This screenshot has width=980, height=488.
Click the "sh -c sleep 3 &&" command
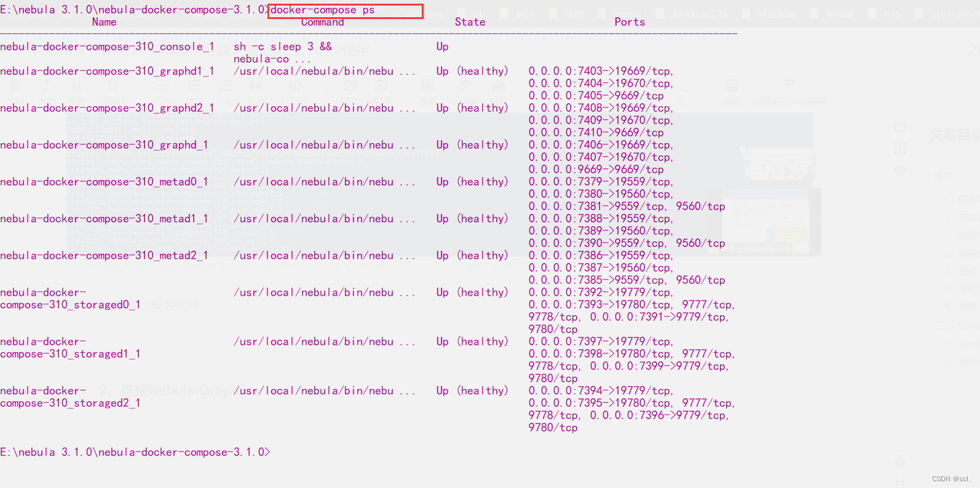pos(282,47)
